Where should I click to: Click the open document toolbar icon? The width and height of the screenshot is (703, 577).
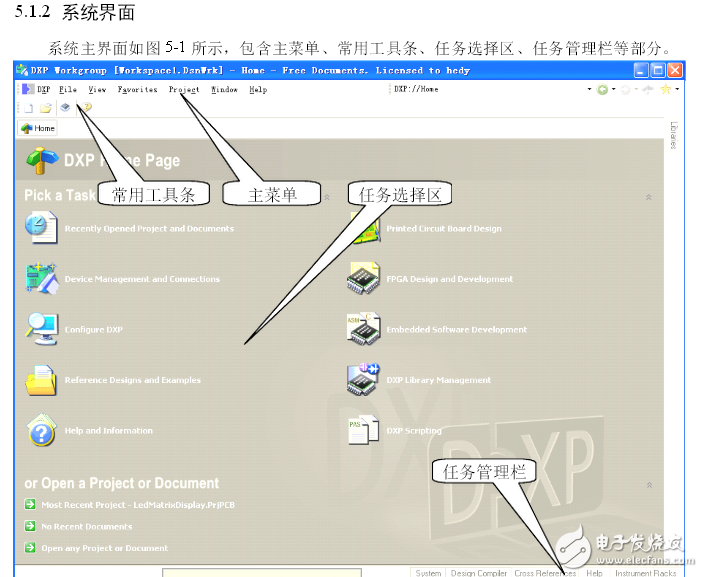click(46, 107)
